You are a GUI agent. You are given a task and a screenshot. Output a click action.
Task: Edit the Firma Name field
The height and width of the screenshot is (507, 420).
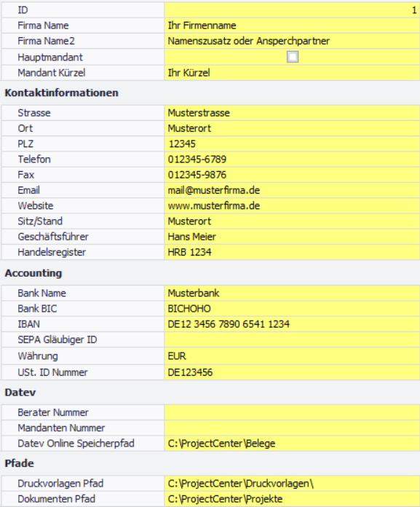click(x=292, y=25)
